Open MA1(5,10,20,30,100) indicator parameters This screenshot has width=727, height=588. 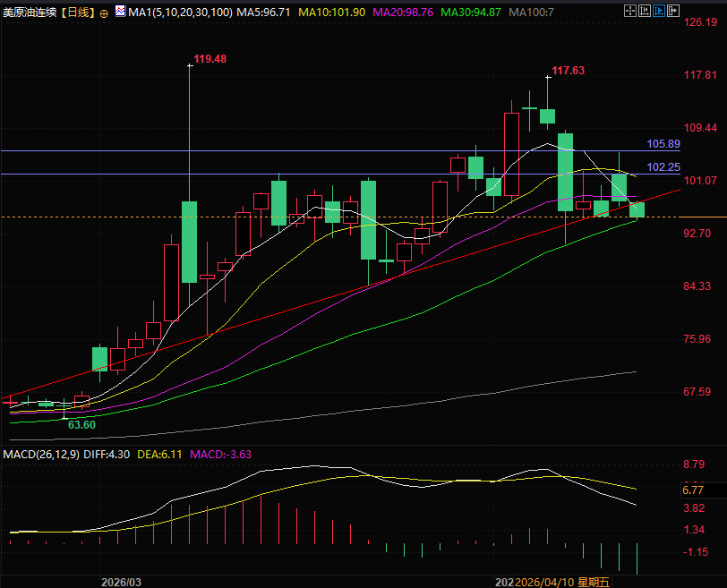point(182,13)
